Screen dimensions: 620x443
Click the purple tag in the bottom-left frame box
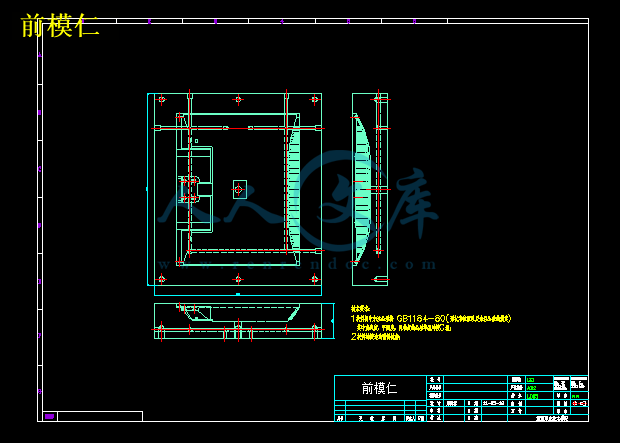pyautogui.click(x=49, y=416)
